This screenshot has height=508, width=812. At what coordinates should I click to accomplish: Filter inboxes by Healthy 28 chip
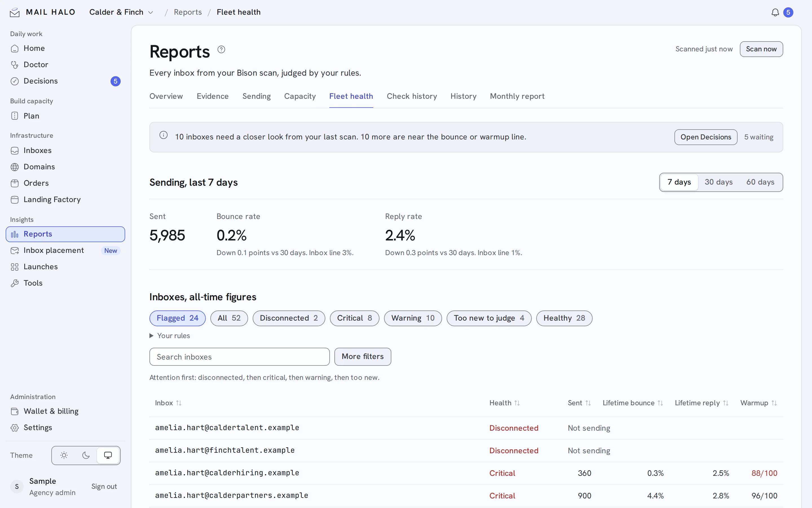[564, 318]
